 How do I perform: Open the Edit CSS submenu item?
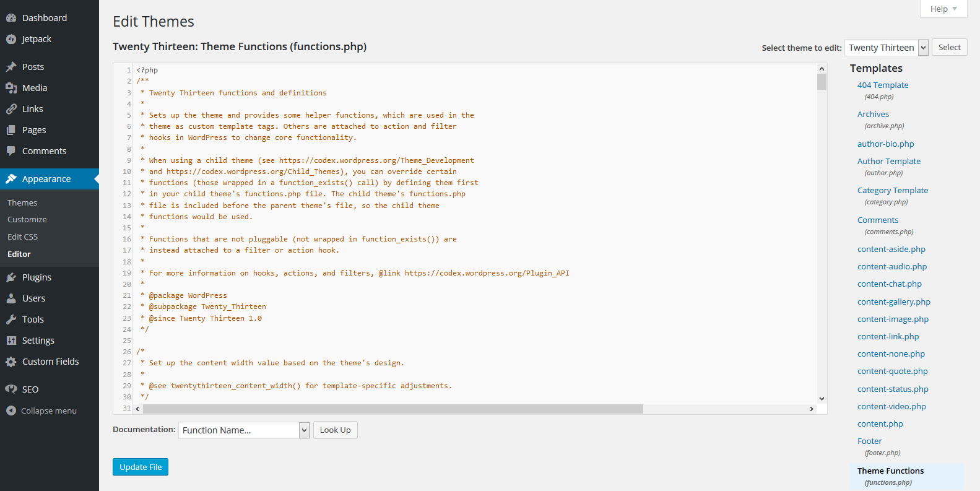[23, 237]
